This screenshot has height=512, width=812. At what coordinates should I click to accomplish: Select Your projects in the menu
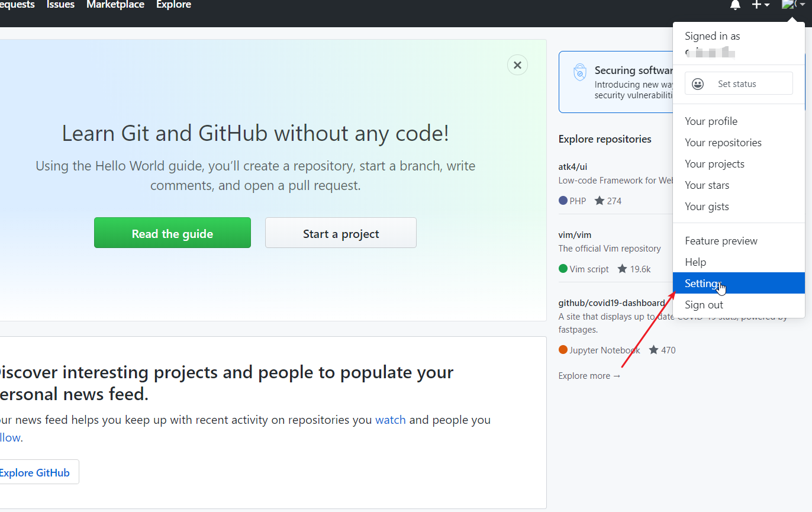pos(739,164)
